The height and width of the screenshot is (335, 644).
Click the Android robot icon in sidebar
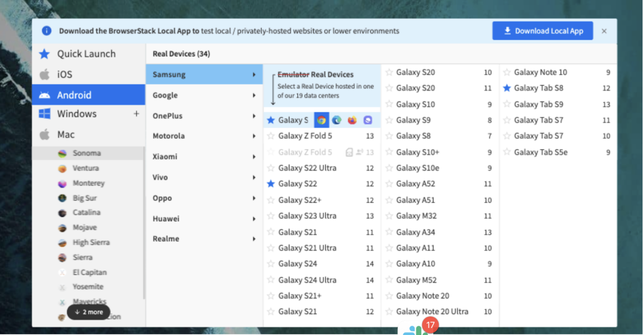[44, 95]
